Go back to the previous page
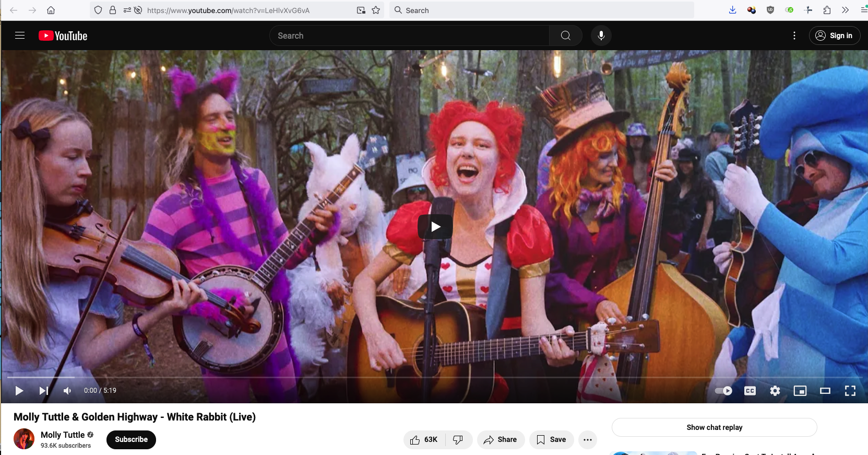 click(x=14, y=10)
